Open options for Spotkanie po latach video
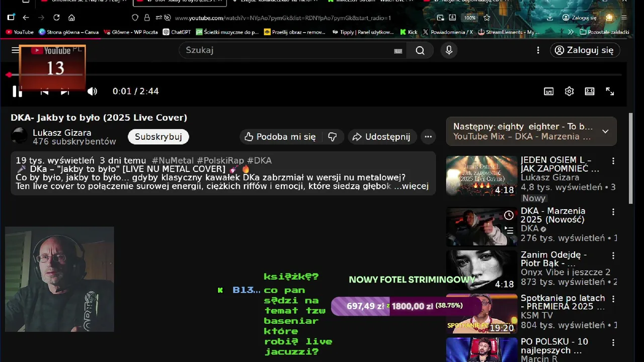 point(613,299)
